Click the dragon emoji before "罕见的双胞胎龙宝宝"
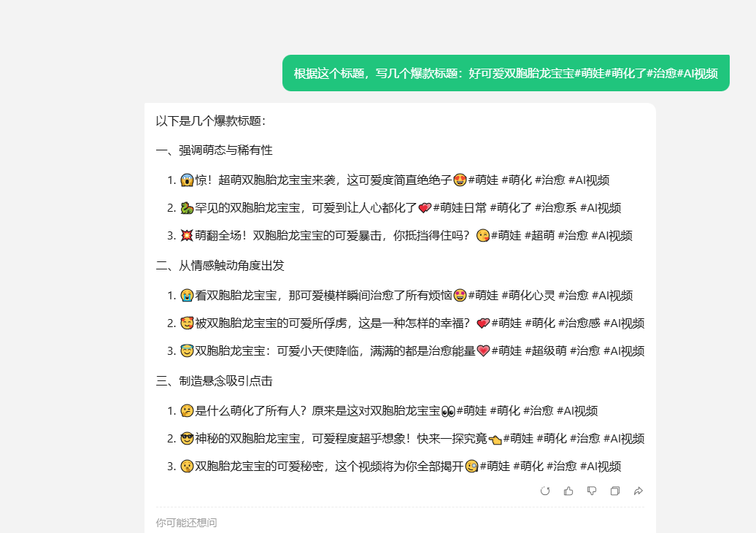This screenshot has height=533, width=756. 187,208
